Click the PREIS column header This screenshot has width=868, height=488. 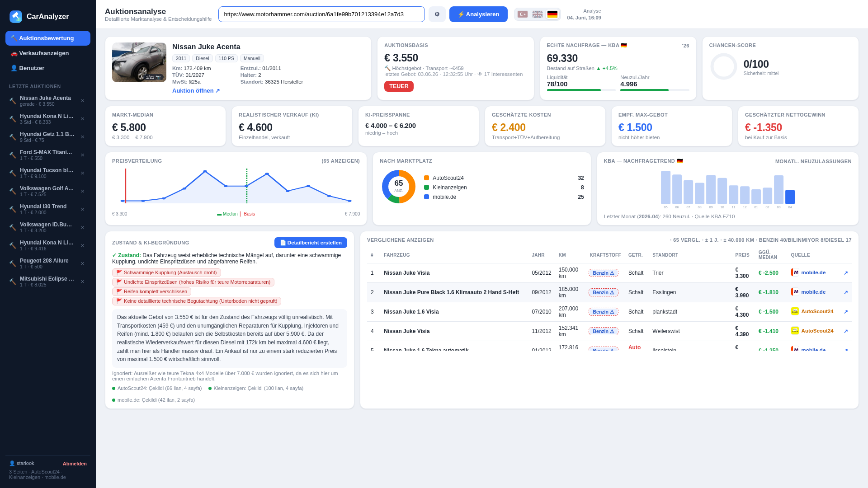coord(742,255)
